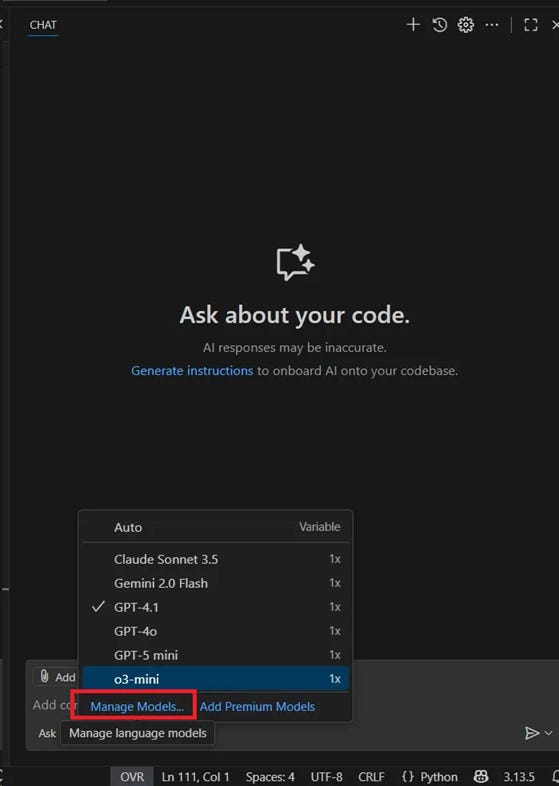Open chat history clock icon

(x=440, y=25)
